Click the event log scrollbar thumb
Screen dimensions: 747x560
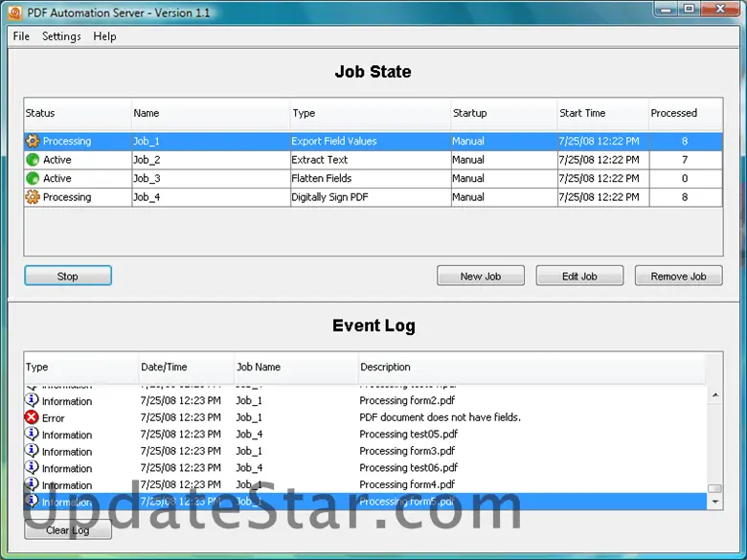(x=715, y=488)
